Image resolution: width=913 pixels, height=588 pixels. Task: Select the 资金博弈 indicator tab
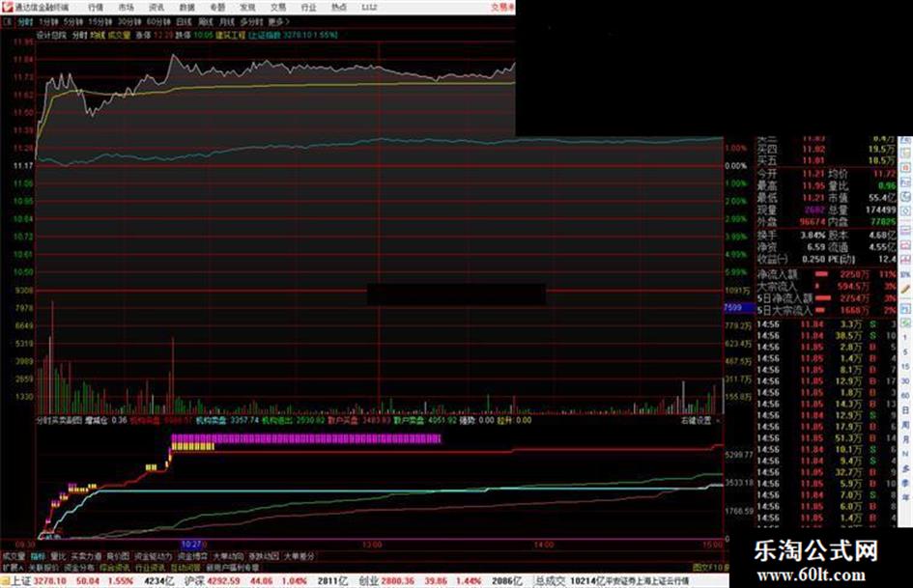click(192, 556)
